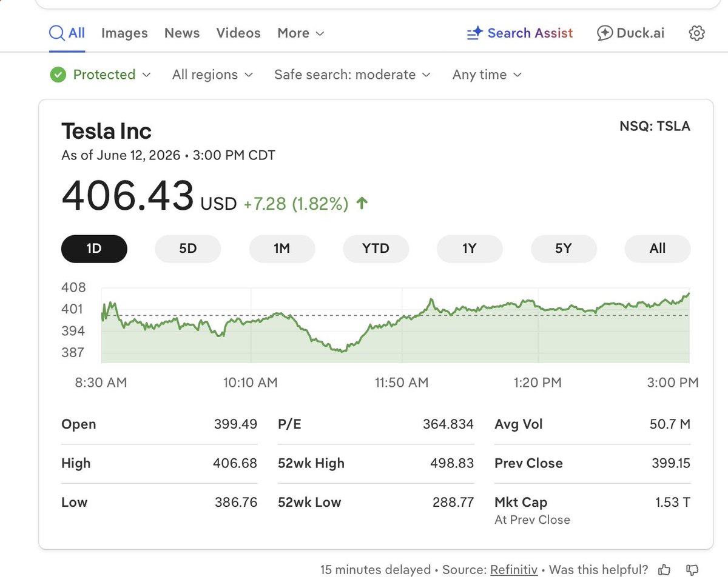This screenshot has height=585, width=728.
Task: Select the 5D chart range
Action: pyautogui.click(x=188, y=249)
